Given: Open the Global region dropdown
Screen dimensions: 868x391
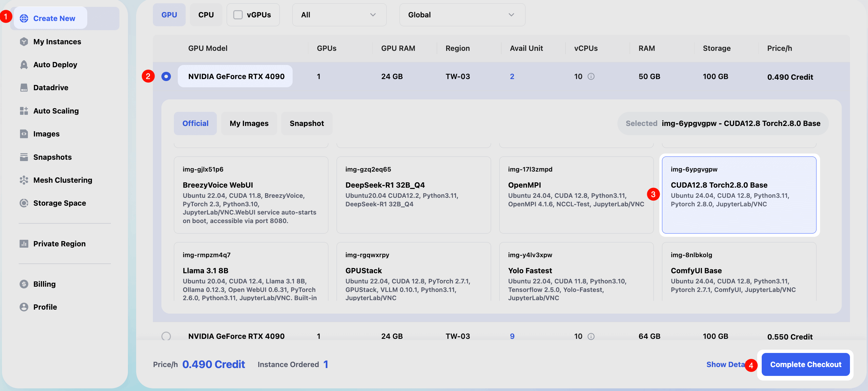Looking at the screenshot, I should click(x=462, y=15).
